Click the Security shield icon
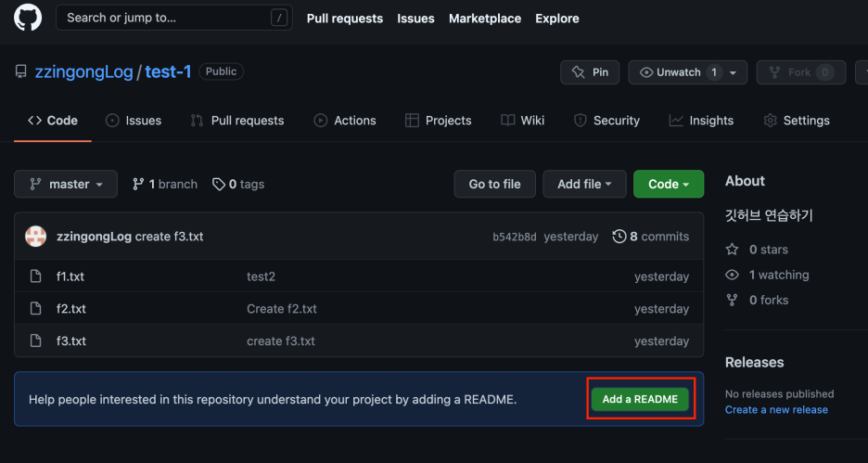The image size is (868, 463). click(581, 121)
